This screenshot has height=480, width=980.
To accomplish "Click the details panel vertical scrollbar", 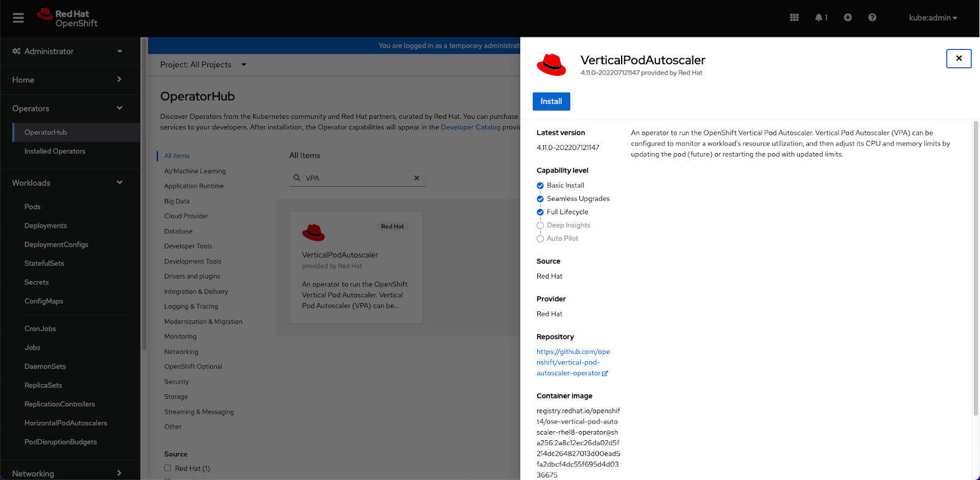I will pyautogui.click(x=976, y=269).
